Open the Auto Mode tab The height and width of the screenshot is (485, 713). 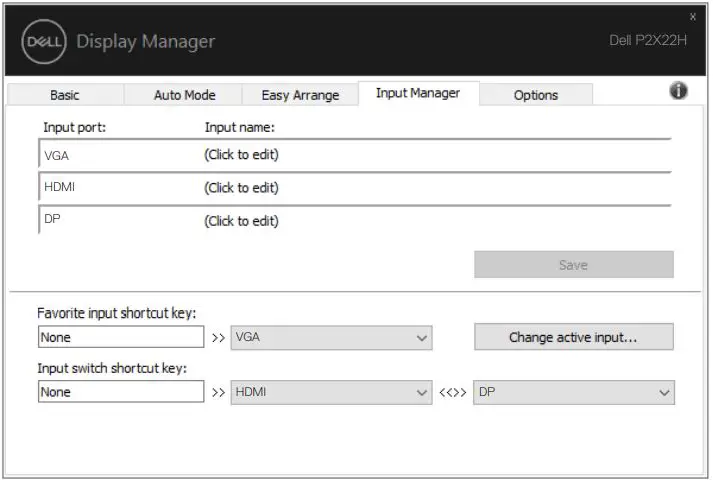pos(184,95)
